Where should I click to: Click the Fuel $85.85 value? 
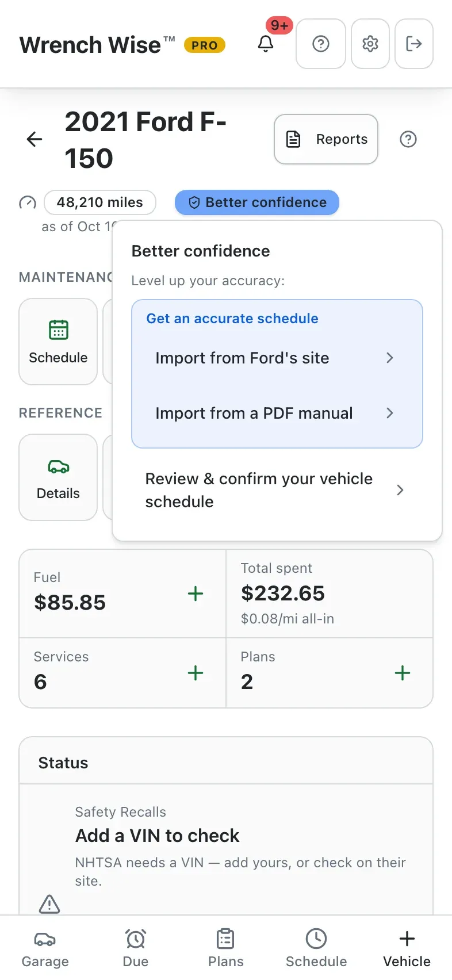(70, 603)
